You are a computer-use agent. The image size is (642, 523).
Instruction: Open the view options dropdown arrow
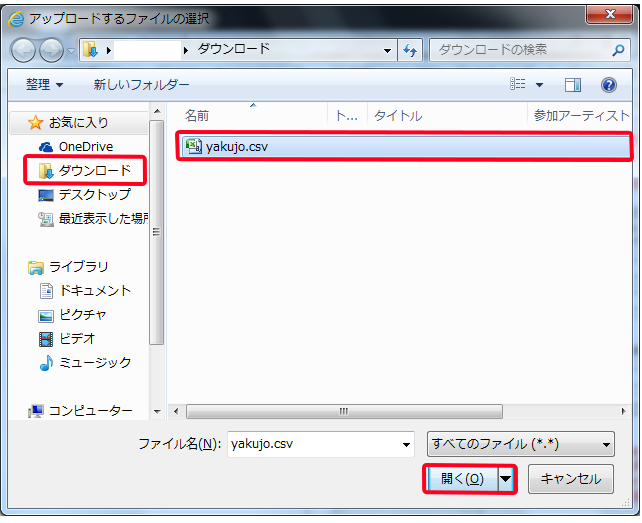pos(540,85)
